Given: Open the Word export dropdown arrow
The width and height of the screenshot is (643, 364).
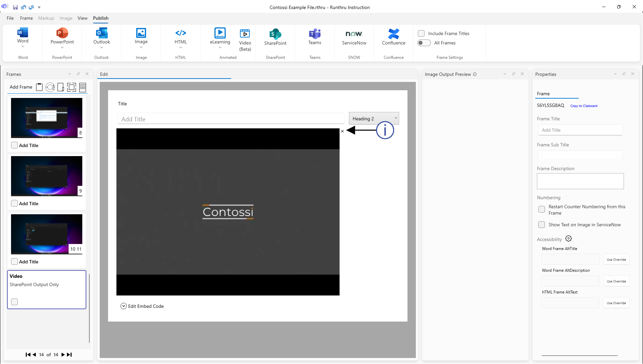Looking at the screenshot, I should (23, 47).
